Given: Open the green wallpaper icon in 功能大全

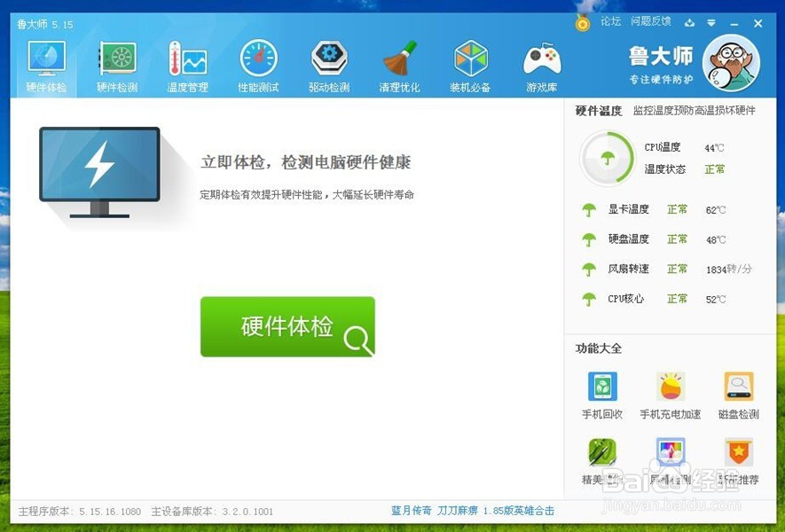Looking at the screenshot, I should click(602, 452).
